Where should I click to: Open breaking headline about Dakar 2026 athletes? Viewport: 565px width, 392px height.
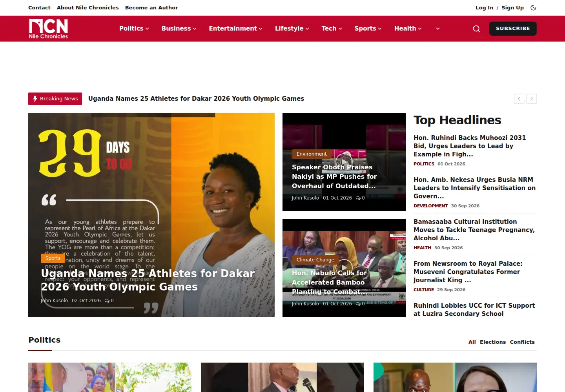[x=196, y=99]
